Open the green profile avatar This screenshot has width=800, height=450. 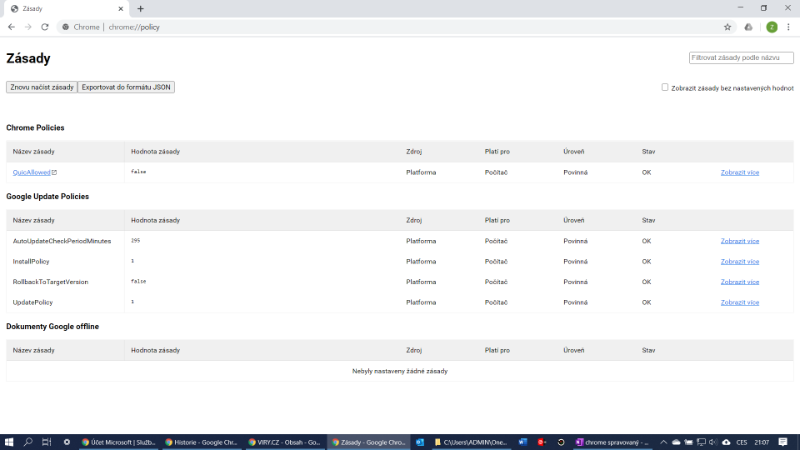(x=772, y=27)
